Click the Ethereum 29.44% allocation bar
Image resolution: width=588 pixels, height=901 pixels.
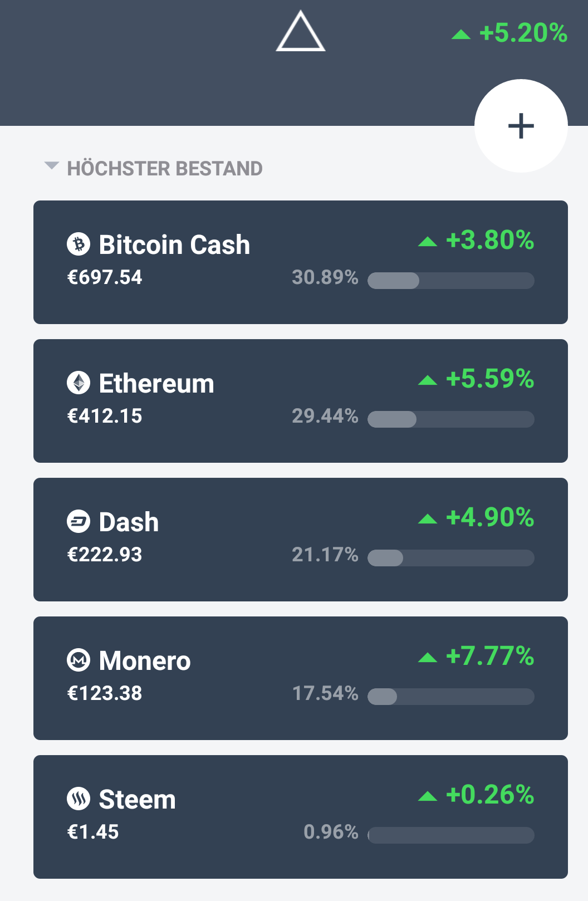(451, 419)
